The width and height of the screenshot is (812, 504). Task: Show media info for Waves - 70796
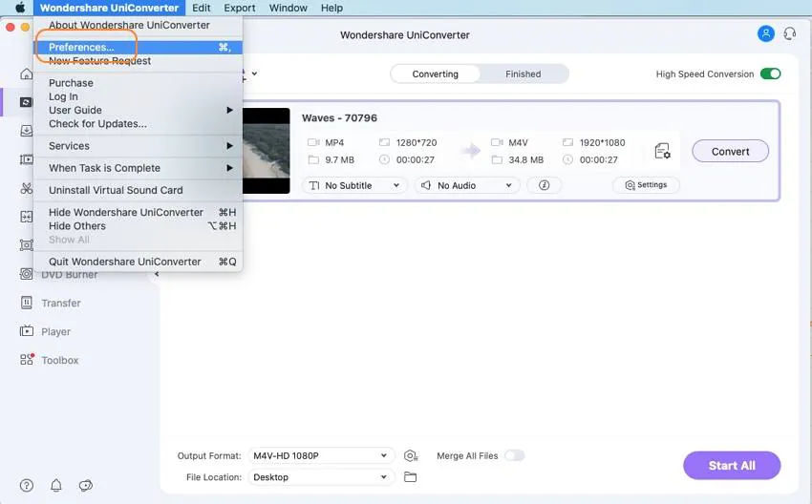pos(544,185)
